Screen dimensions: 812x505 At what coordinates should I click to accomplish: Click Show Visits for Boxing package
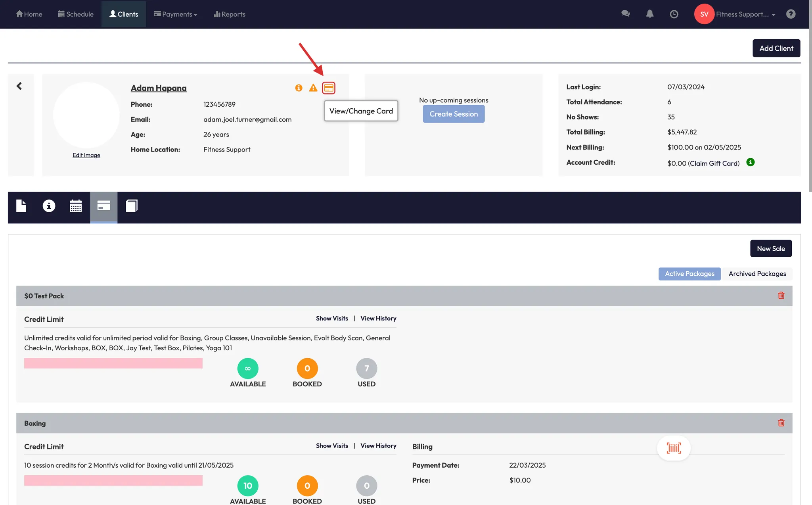[x=332, y=445]
